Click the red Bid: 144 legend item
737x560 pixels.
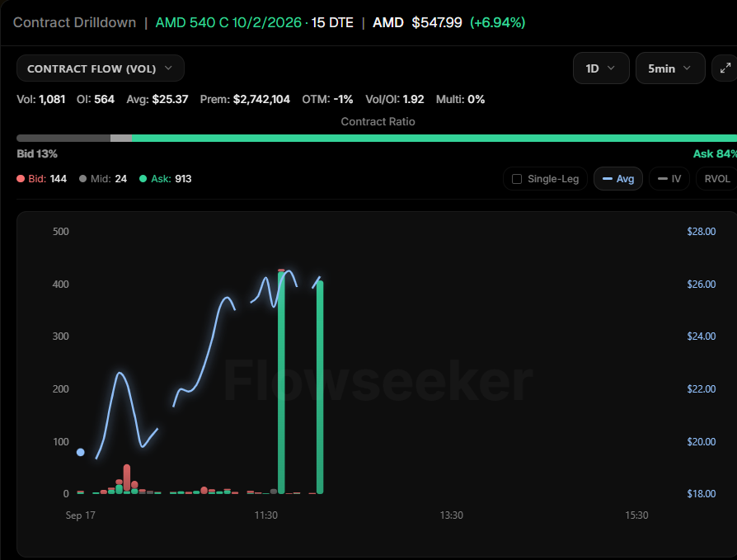[x=41, y=179]
